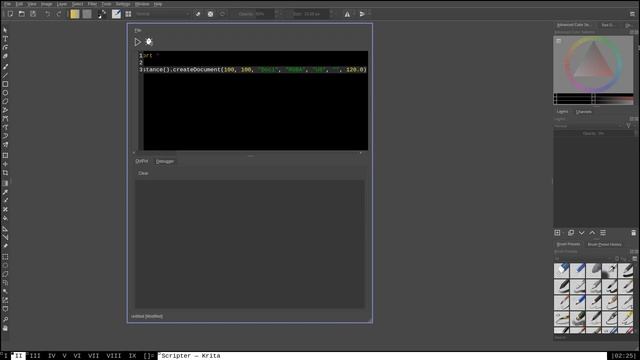Open an existing document from the toolbar
Viewport: 640px width, 360px height.
click(x=22, y=14)
